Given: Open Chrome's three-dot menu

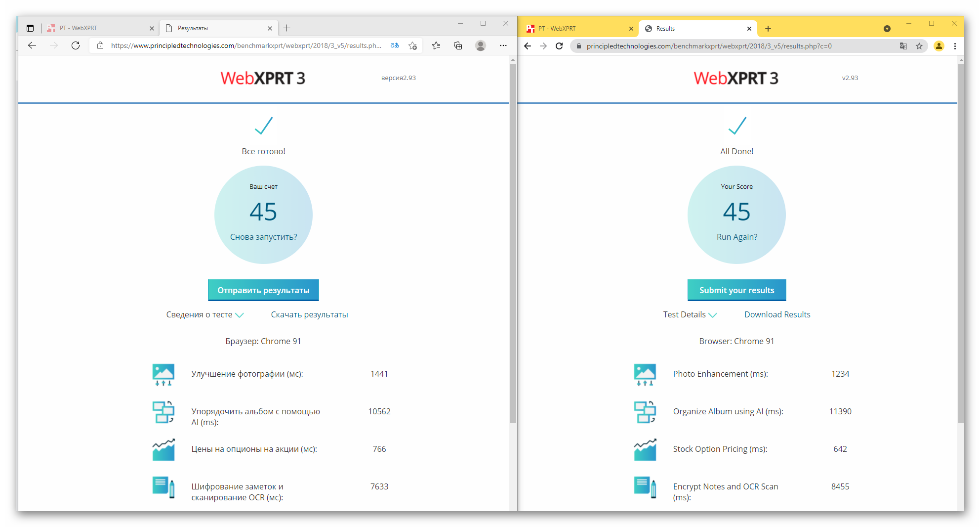Looking at the screenshot, I should coord(955,46).
